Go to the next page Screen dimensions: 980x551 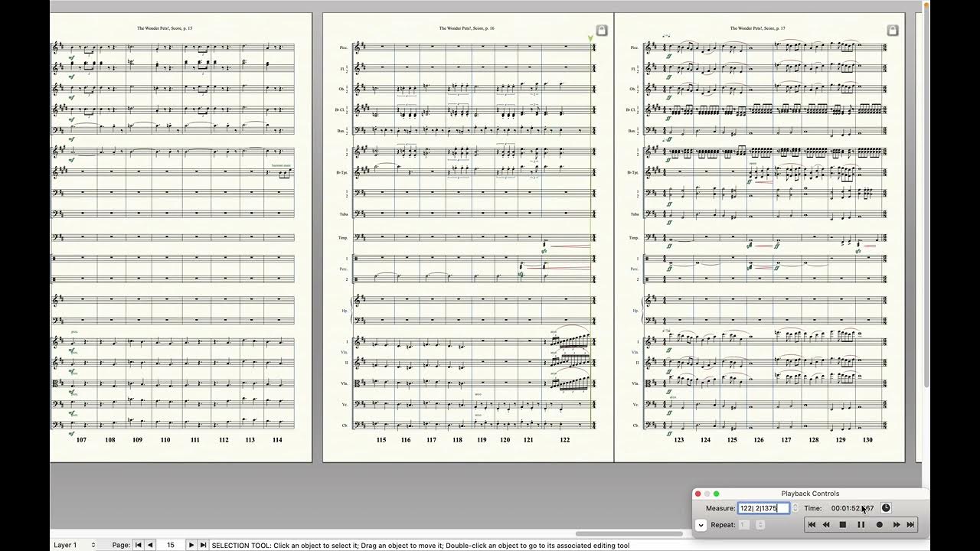click(x=191, y=545)
